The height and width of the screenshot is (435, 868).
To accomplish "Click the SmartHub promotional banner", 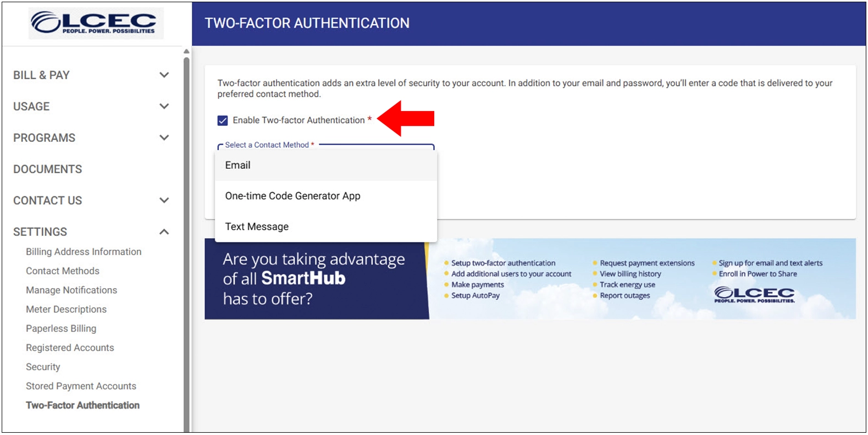I will point(530,279).
